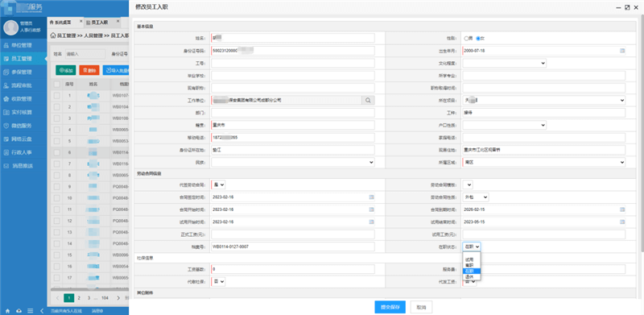The width and height of the screenshot is (644, 315).
Task: Focus the 姓名 search input
Action: click(85, 54)
